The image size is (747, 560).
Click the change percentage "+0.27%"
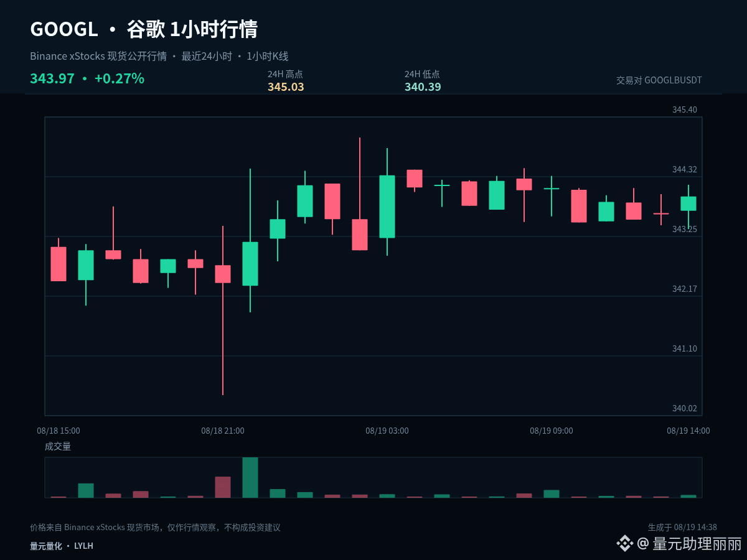pyautogui.click(x=120, y=79)
